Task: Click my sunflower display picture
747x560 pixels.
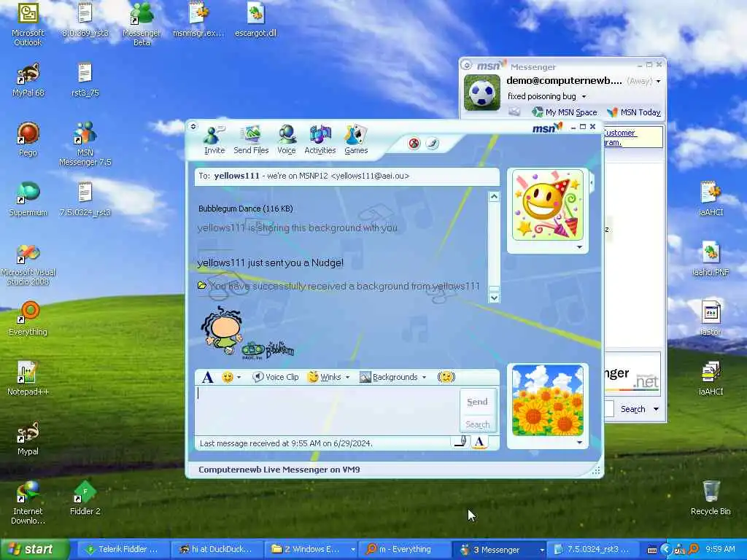Action: coord(548,400)
